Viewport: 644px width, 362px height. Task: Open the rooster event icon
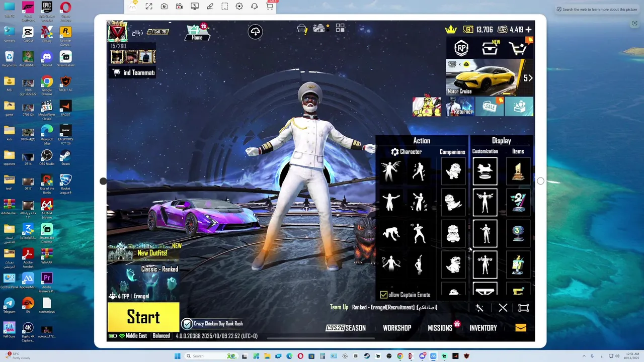(x=427, y=106)
